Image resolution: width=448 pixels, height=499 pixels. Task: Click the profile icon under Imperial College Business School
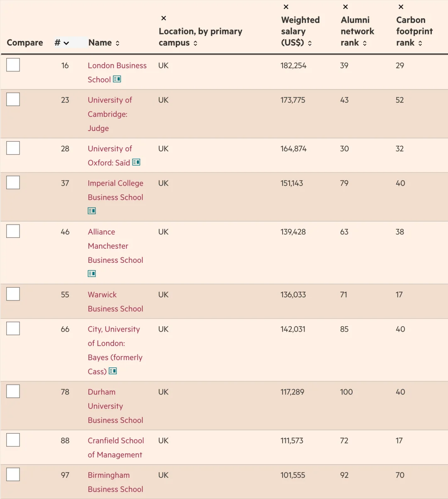92,211
